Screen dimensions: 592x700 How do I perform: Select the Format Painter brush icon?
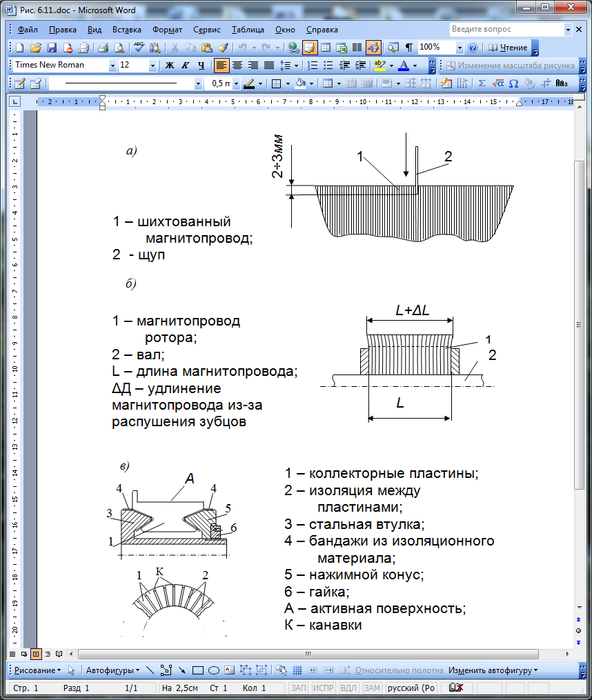(223, 48)
